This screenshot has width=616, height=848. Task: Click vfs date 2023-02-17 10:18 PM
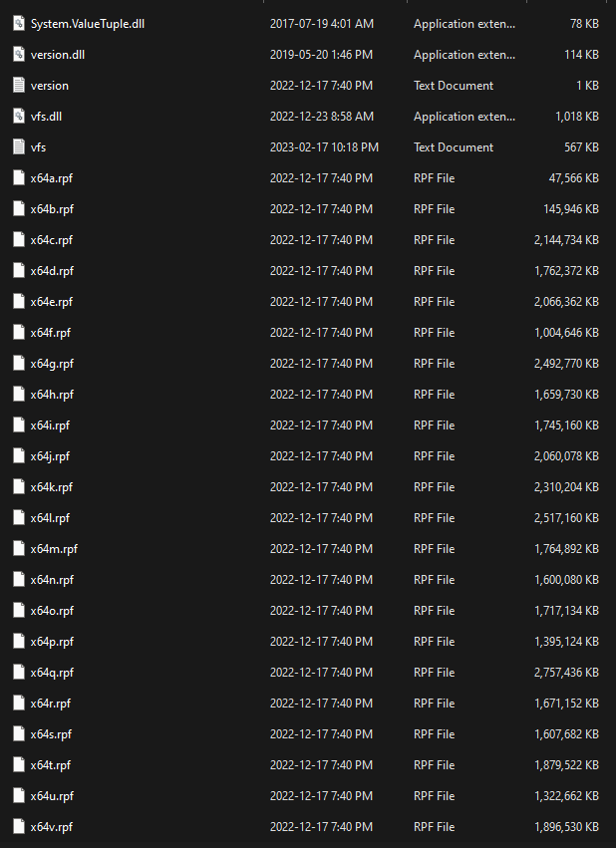(x=324, y=146)
